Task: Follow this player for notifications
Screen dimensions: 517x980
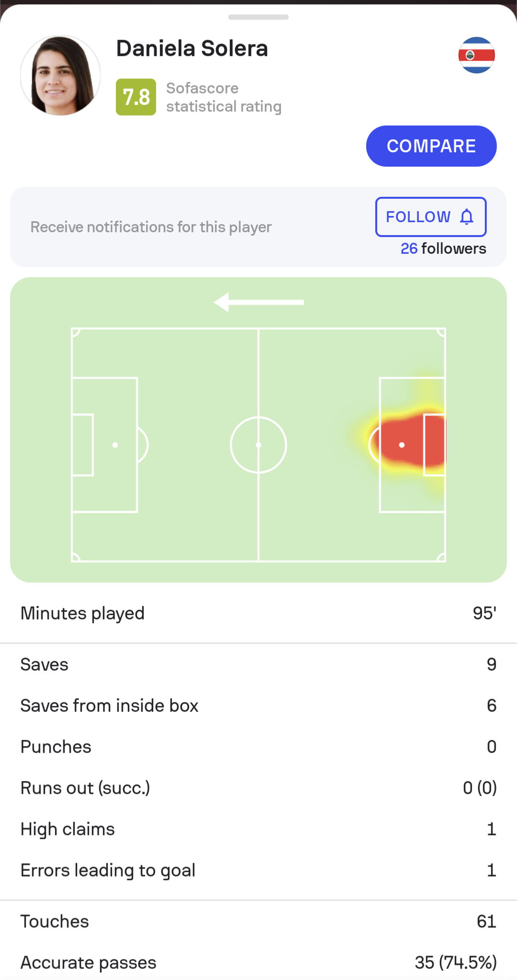Action: [431, 217]
